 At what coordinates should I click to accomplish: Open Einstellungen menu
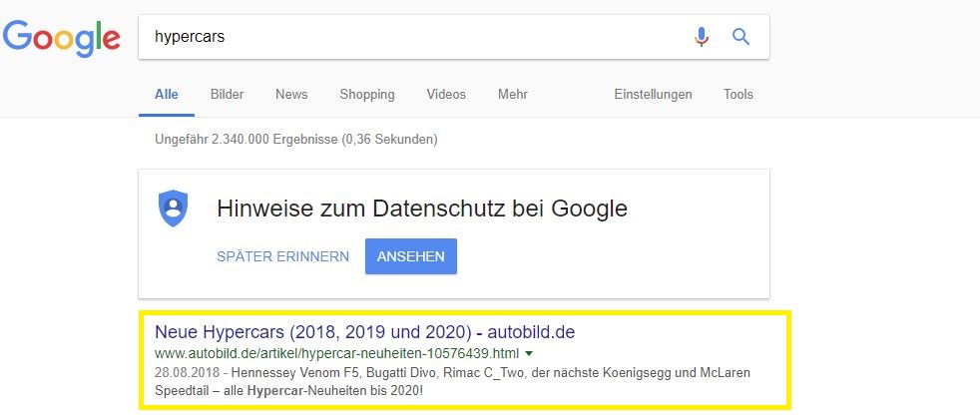click(653, 95)
